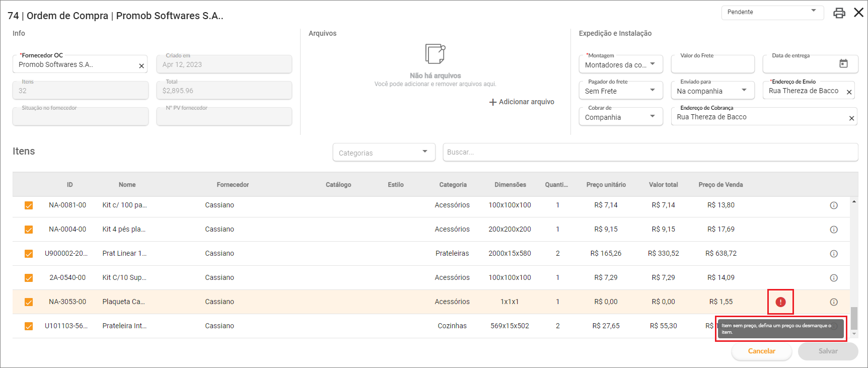Viewport: 868px width, 368px height.
Task: Sort by the Categoria column header
Action: (x=453, y=185)
